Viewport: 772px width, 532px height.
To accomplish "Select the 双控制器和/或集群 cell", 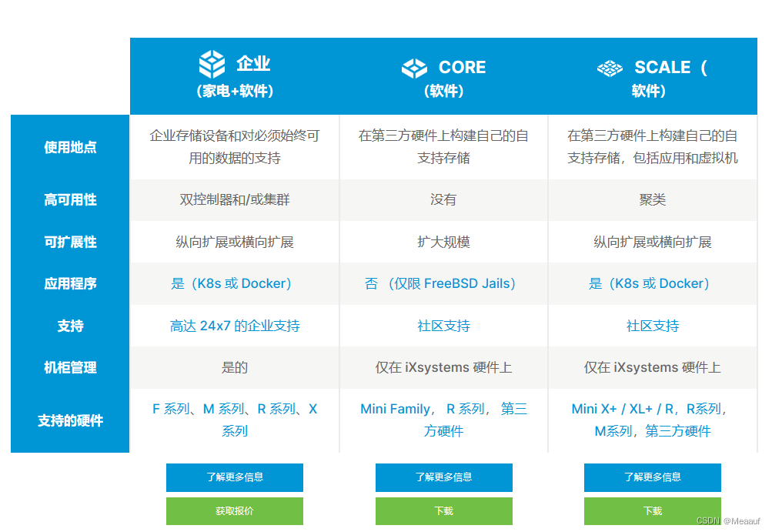I will (x=234, y=200).
